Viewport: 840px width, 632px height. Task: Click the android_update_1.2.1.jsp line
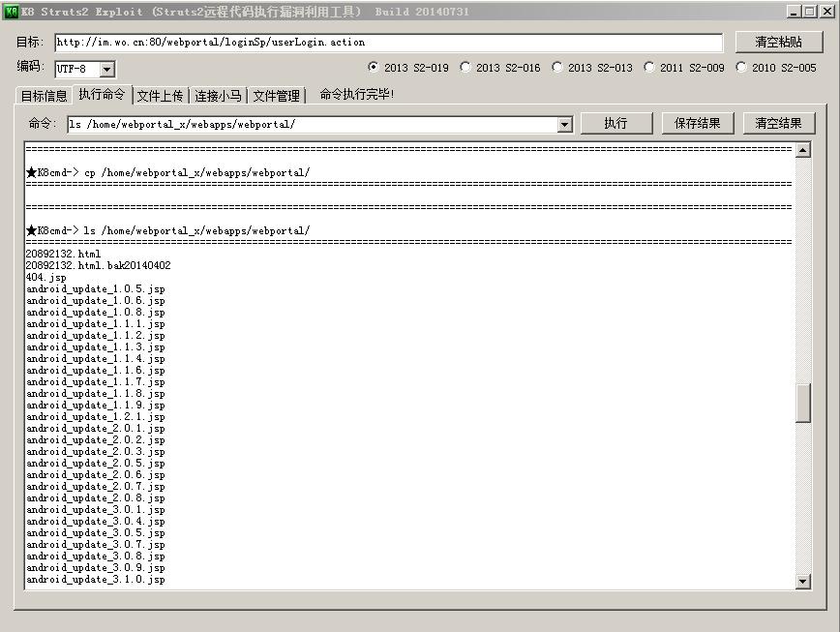point(96,417)
